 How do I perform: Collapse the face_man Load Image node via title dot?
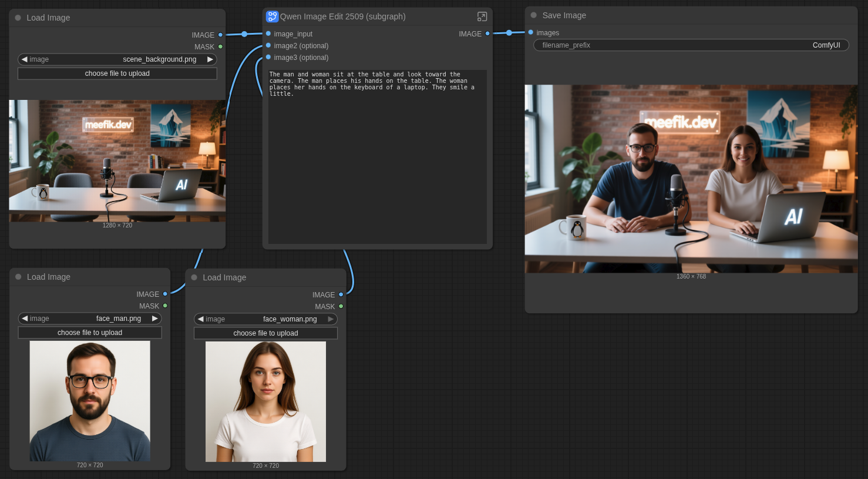[18, 276]
